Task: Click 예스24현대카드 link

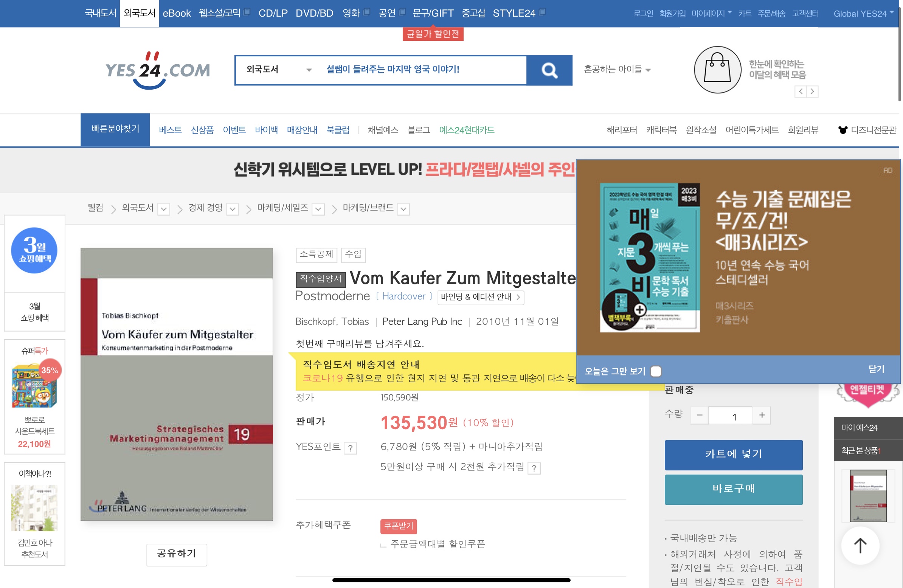Action: [467, 130]
